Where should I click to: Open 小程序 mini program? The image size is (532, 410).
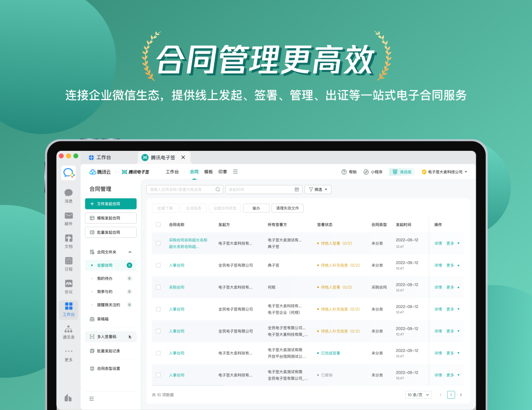click(373, 172)
